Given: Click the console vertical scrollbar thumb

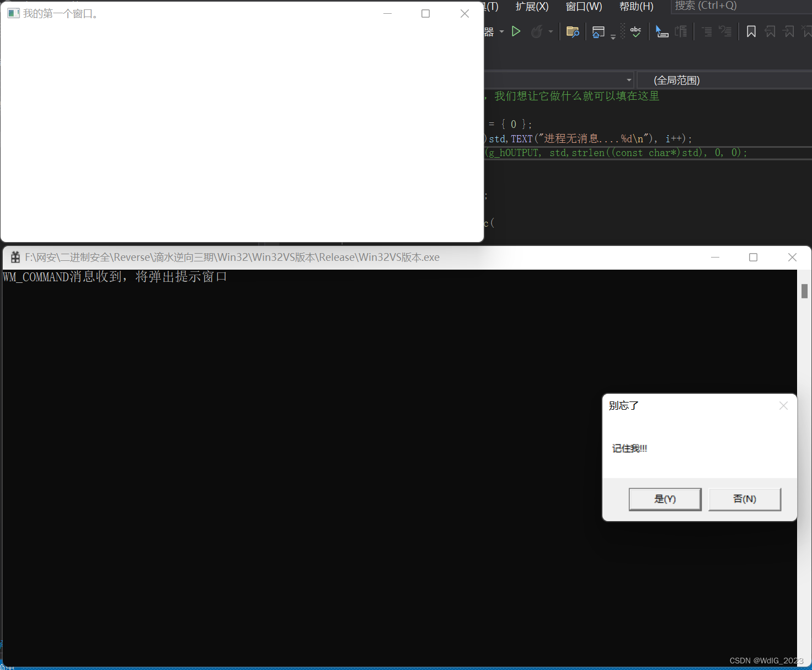Looking at the screenshot, I should (x=804, y=291).
